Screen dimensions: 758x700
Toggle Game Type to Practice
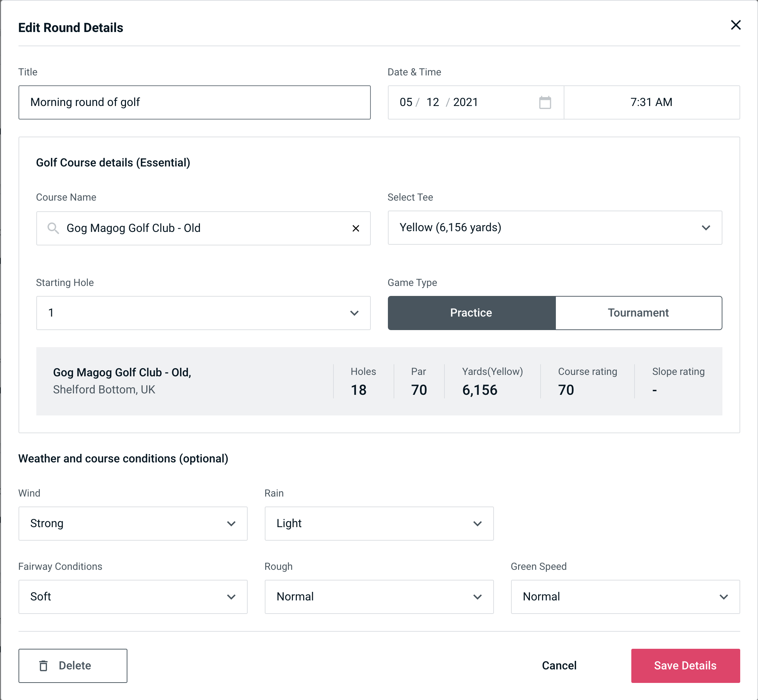pyautogui.click(x=471, y=312)
